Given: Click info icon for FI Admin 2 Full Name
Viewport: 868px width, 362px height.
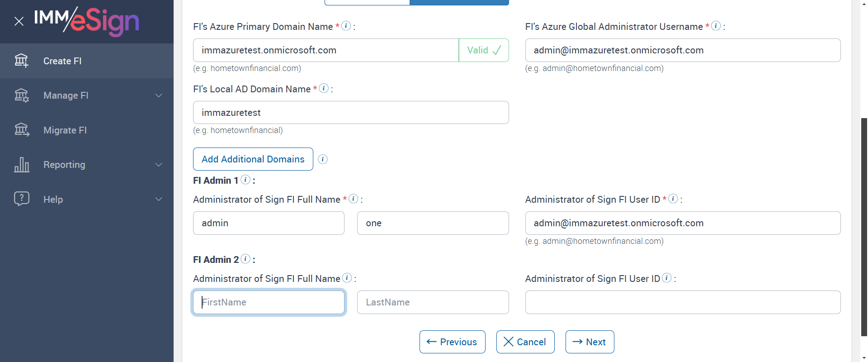Looking at the screenshot, I should (x=347, y=278).
